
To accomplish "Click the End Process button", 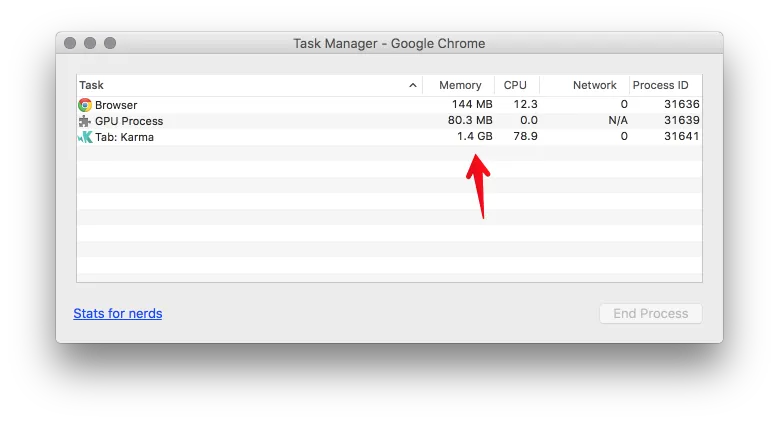I will pyautogui.click(x=650, y=313).
